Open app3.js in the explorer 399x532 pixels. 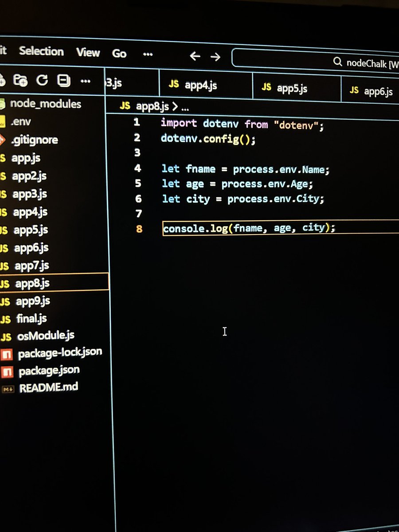tap(29, 194)
